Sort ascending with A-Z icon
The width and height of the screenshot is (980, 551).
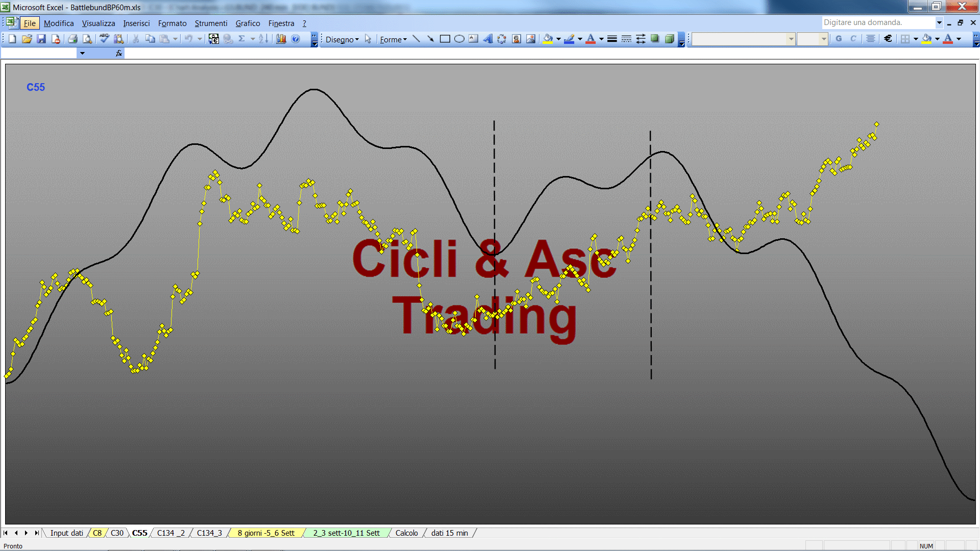pyautogui.click(x=263, y=39)
